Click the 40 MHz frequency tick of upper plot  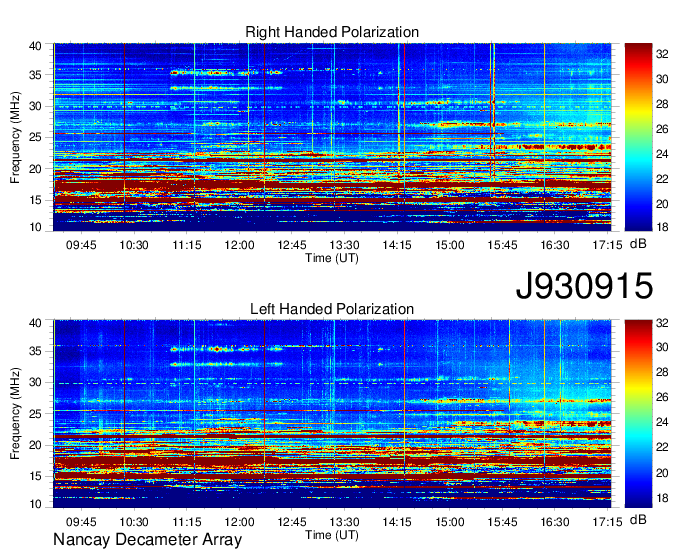pyautogui.click(x=35, y=46)
